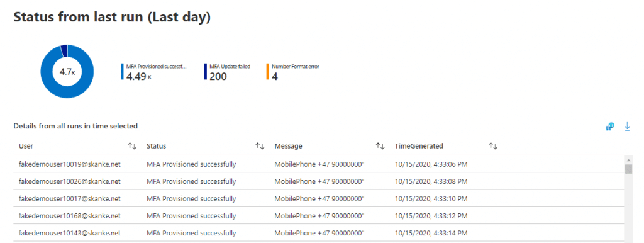Viewport: 644px width, 243px height.
Task: Click the light blue legend color bar
Action: point(122,72)
